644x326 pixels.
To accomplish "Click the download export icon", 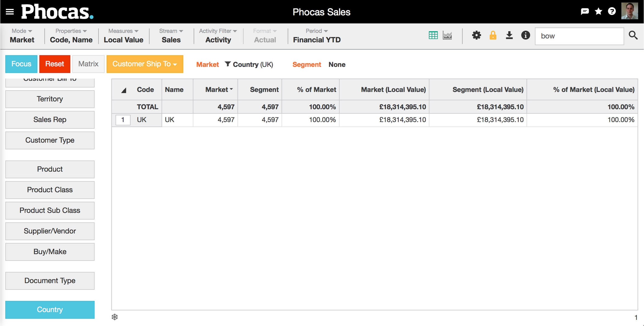I will pos(509,35).
